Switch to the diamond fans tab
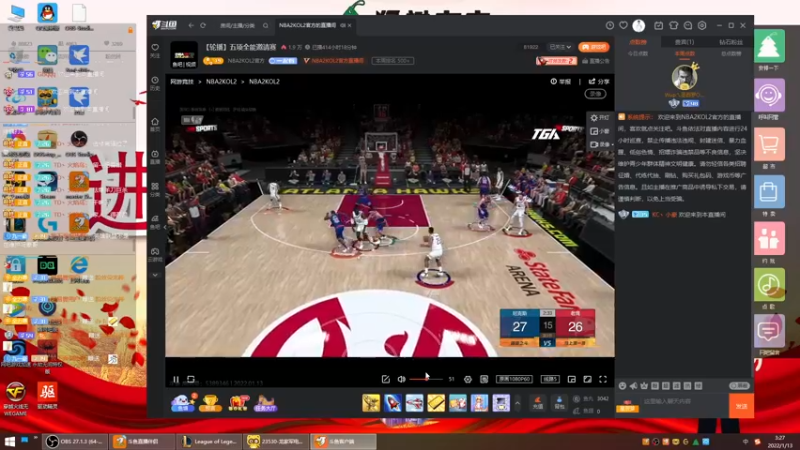 point(731,42)
